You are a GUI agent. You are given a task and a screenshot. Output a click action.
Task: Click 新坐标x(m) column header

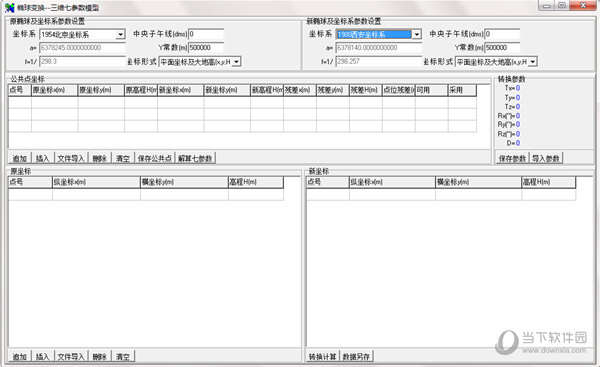pyautogui.click(x=181, y=90)
